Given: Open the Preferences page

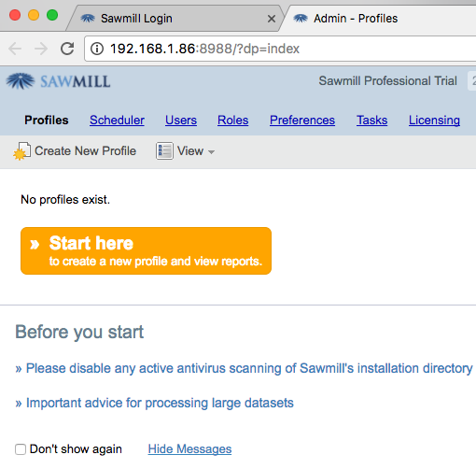Looking at the screenshot, I should tap(302, 121).
